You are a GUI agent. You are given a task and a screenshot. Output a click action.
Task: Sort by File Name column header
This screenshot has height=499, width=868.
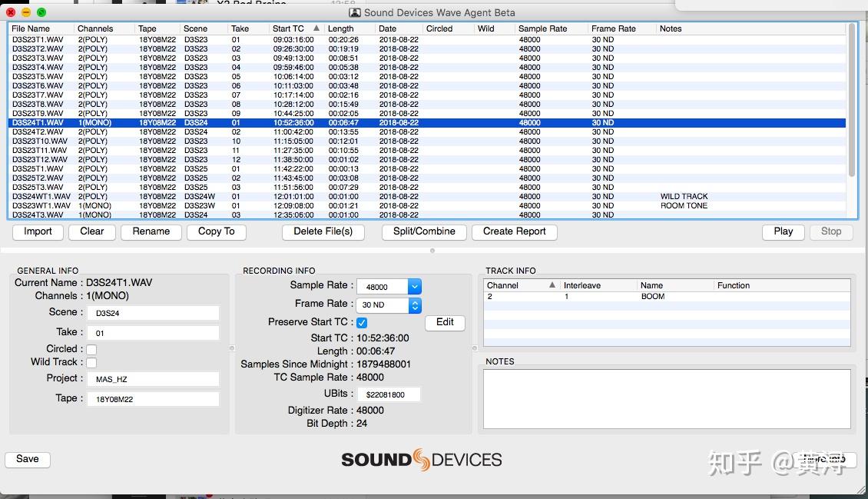click(x=41, y=28)
